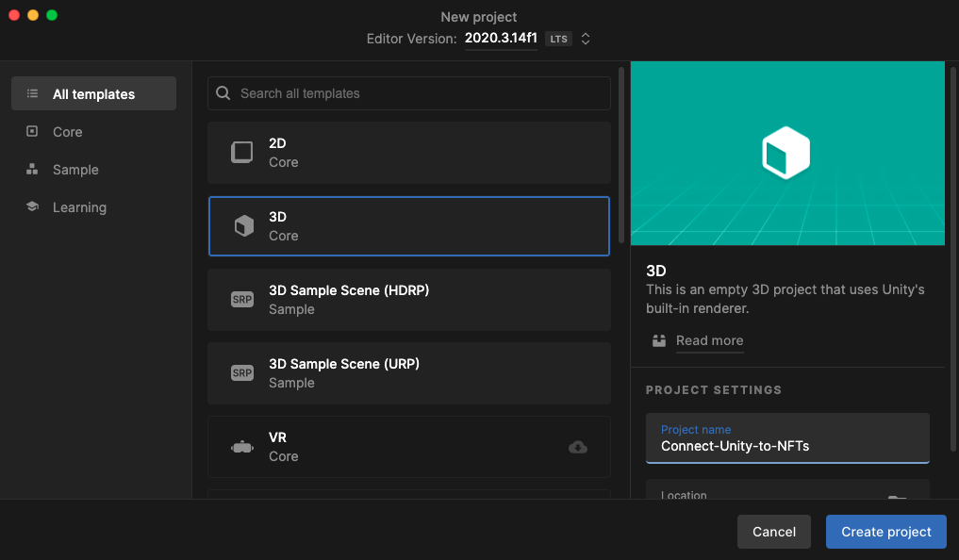
Task: Select the 2D Core template
Action: click(x=408, y=153)
